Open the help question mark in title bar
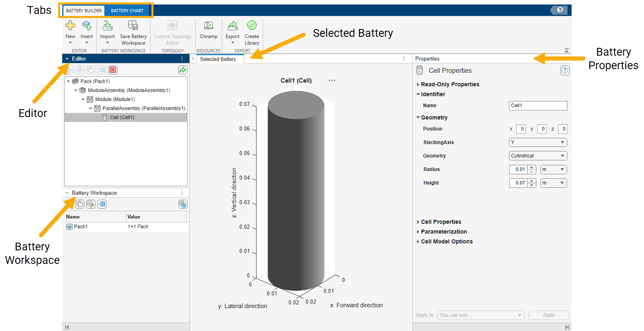644x331 pixels. coord(560,10)
